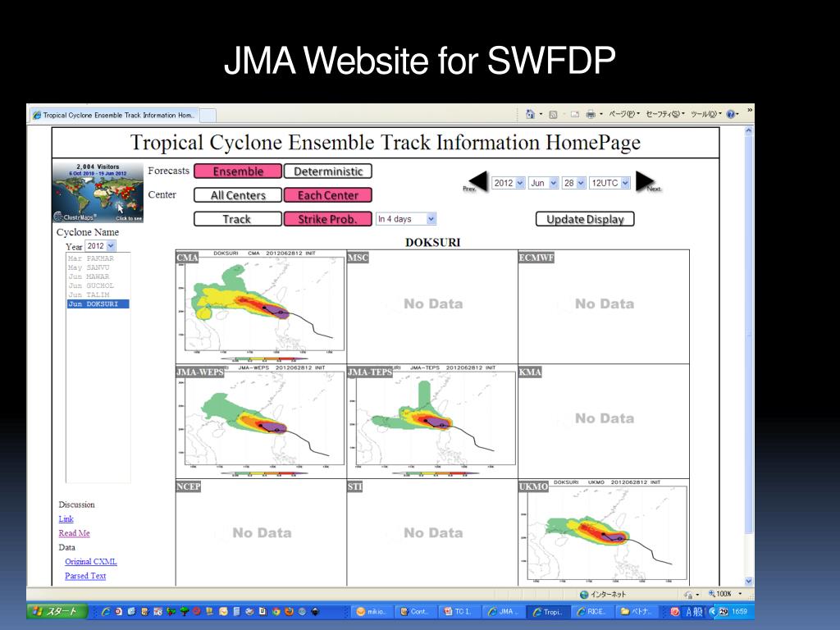Click the Read Mail envelope icon
Screen dimensions: 840x630
tap(575, 114)
